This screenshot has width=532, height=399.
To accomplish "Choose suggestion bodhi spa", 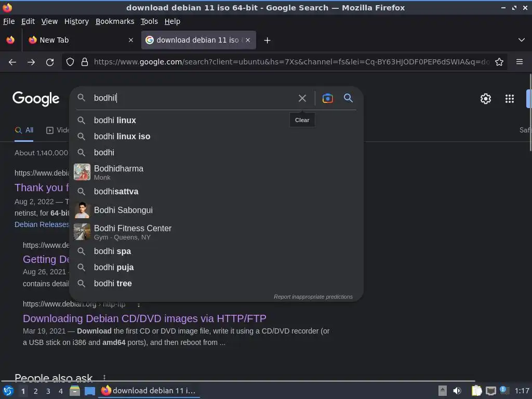I will click(x=216, y=251).
